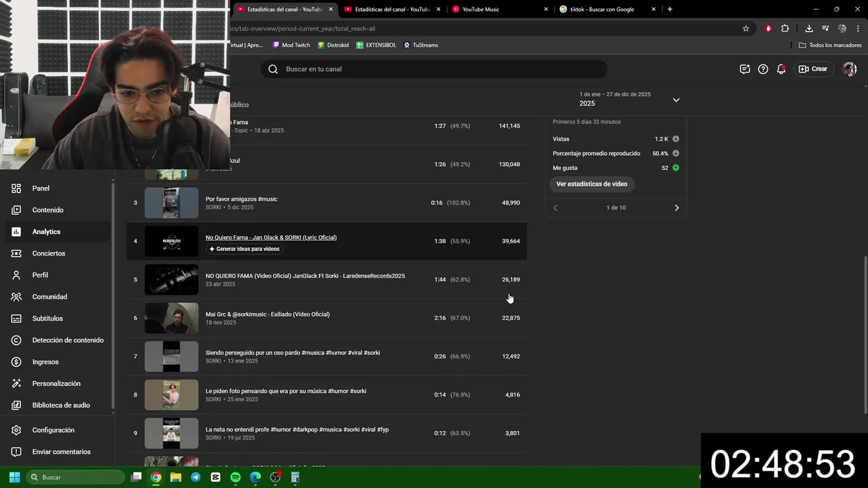Open EXTENSIBOL bookmark
The width and height of the screenshot is (868, 488).
coord(376,45)
